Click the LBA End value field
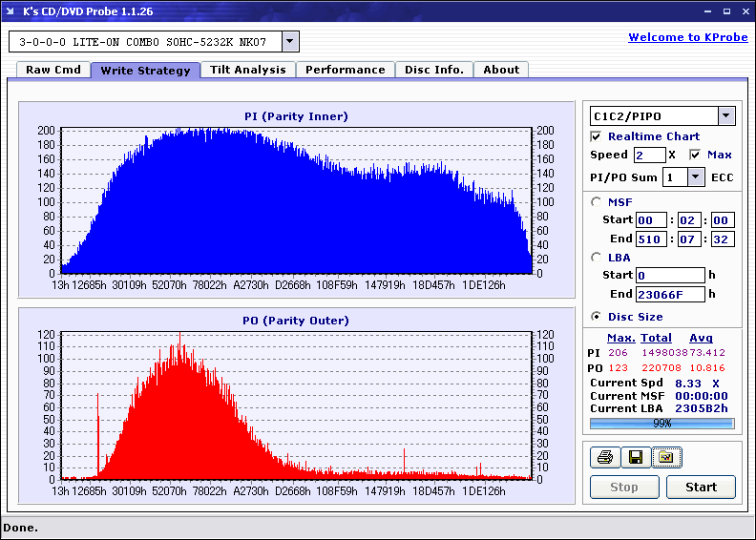The image size is (756, 540). click(x=670, y=294)
